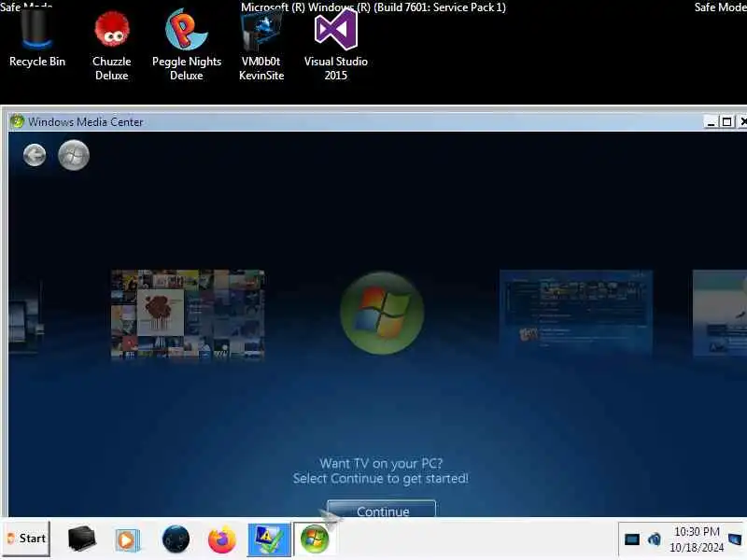Click 'Want TV on your PC?' text
Image resolution: width=747 pixels, height=560 pixels.
381,463
